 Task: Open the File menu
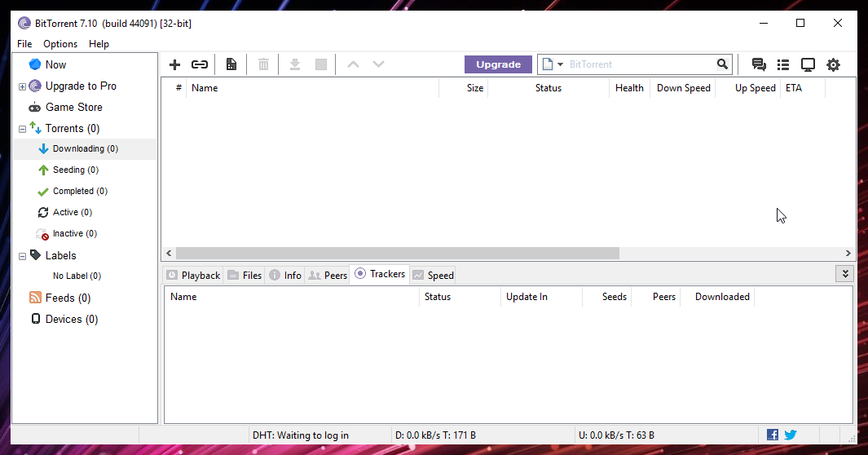coord(24,44)
